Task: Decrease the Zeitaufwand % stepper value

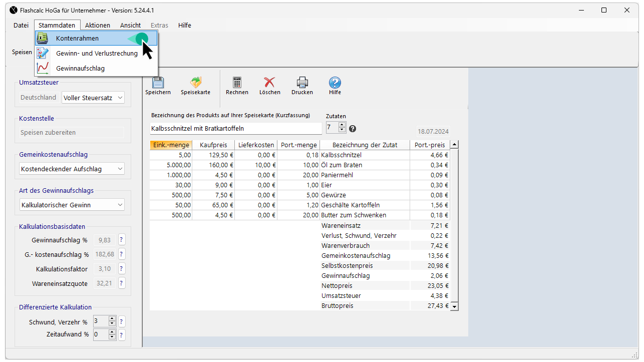Action: (112, 337)
